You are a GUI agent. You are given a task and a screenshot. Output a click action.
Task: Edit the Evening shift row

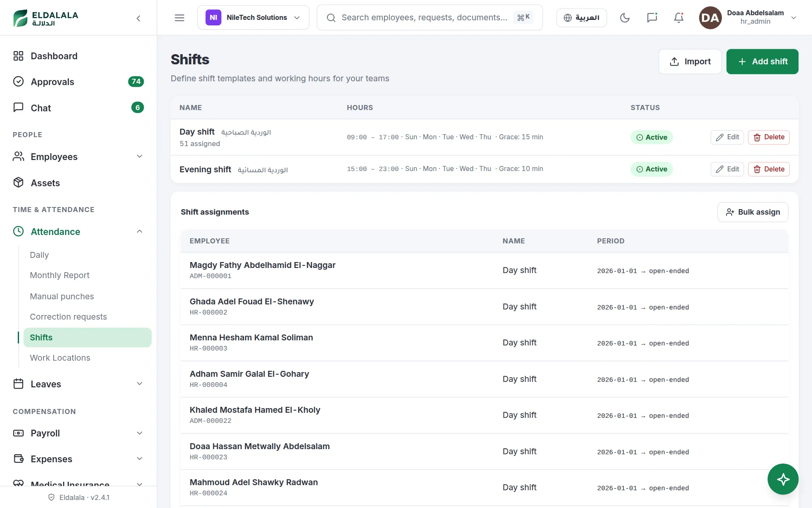[x=727, y=169]
